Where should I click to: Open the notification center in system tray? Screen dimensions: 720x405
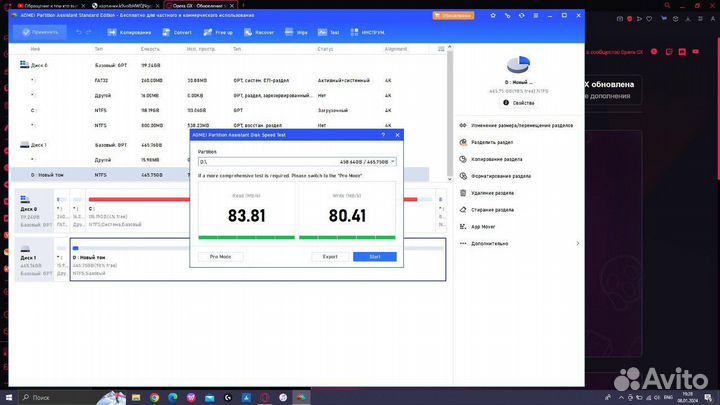pyautogui.click(x=708, y=397)
